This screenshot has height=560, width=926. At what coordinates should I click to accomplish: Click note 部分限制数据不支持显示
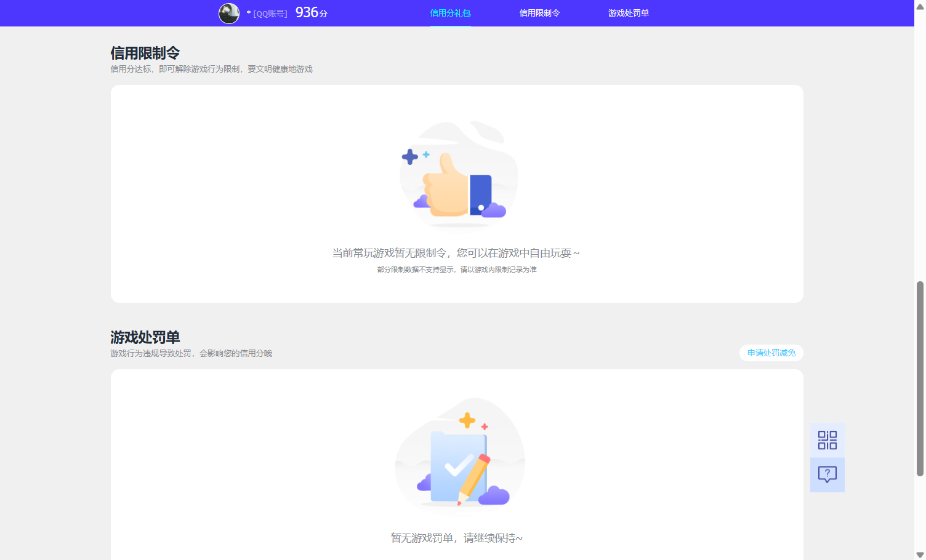(417, 270)
